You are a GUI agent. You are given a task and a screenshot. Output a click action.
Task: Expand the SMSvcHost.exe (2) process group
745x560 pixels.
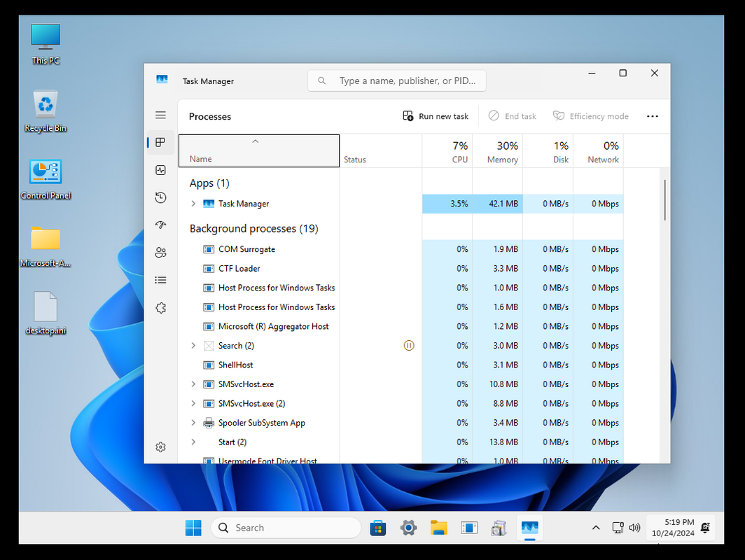(193, 403)
